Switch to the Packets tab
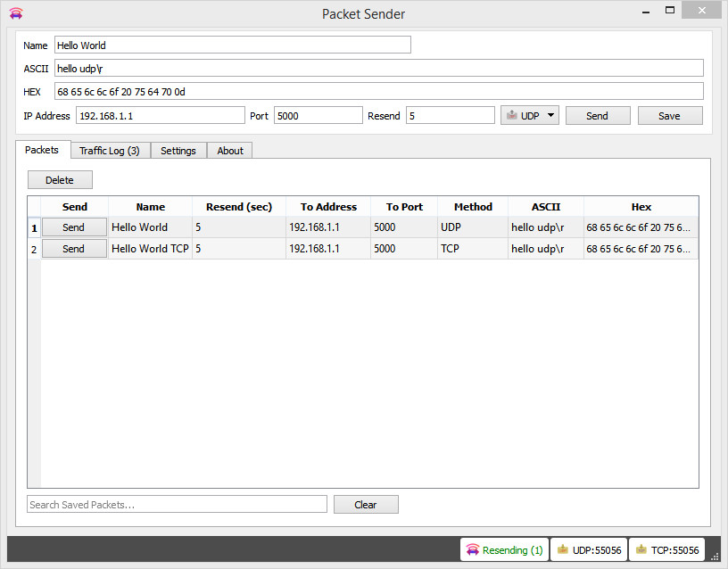728x569 pixels. 42,150
